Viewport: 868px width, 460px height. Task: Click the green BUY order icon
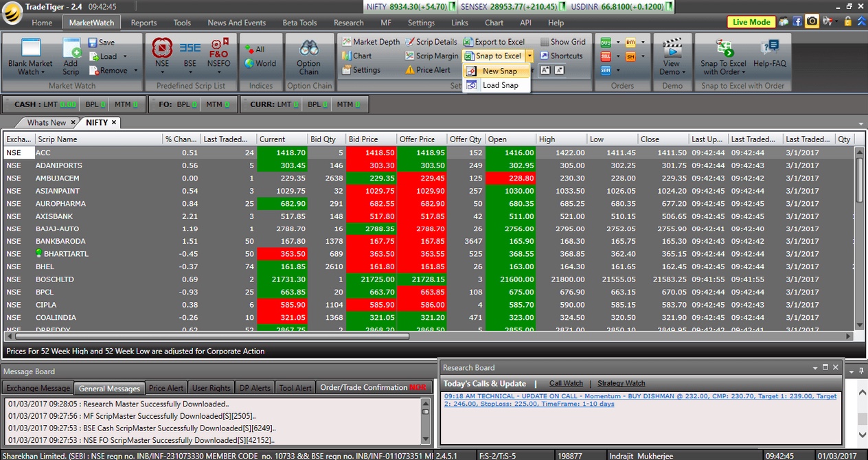tap(606, 43)
